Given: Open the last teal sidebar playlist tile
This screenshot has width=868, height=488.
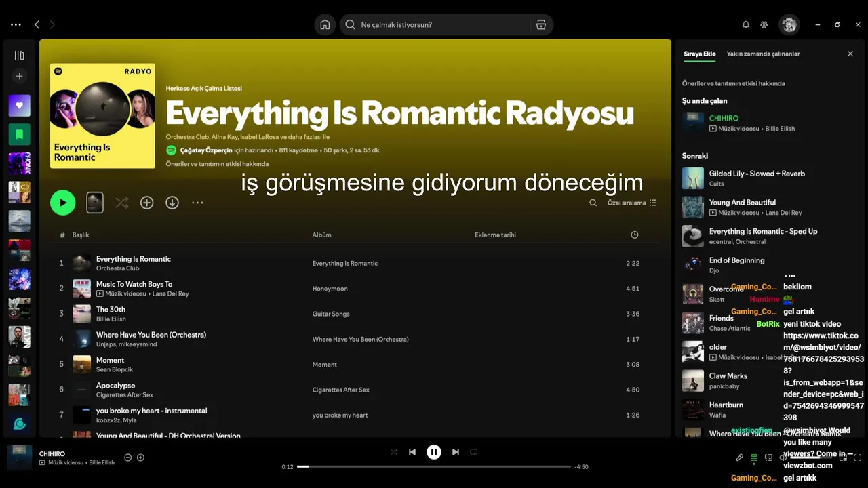Looking at the screenshot, I should tap(19, 424).
